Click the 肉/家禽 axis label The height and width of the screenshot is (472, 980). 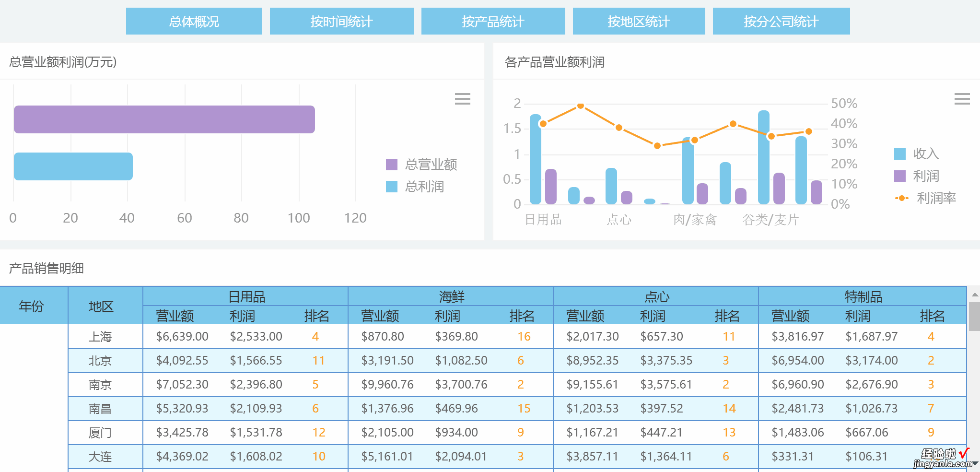695,220
